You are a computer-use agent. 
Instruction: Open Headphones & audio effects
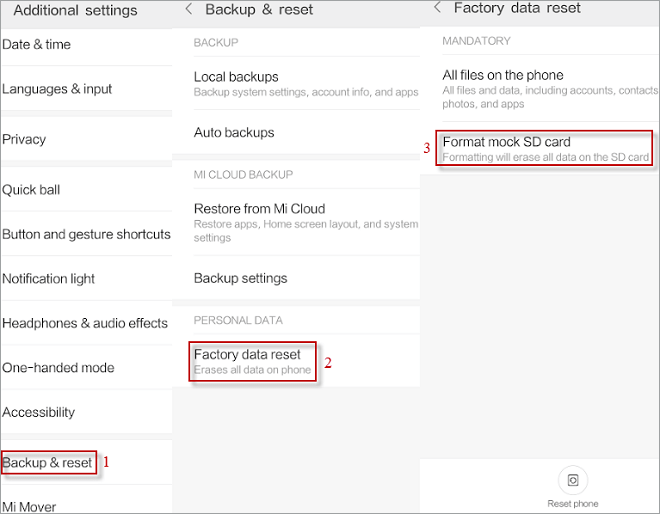click(x=85, y=323)
